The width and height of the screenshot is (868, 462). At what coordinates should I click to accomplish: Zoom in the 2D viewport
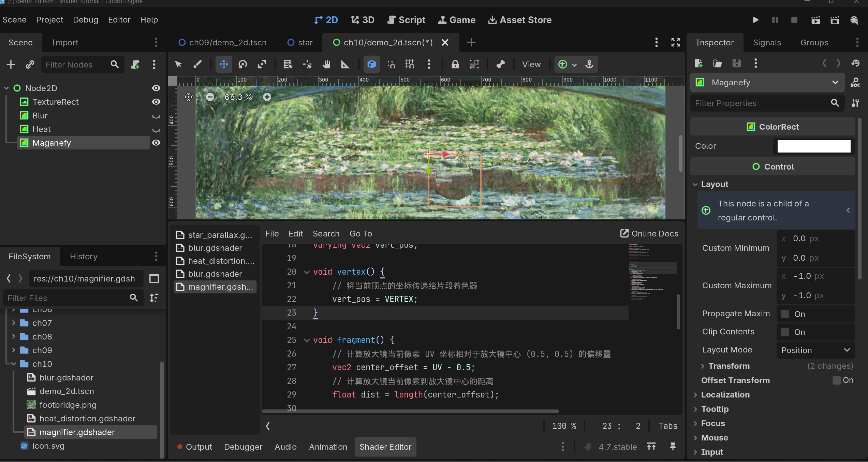tap(267, 97)
